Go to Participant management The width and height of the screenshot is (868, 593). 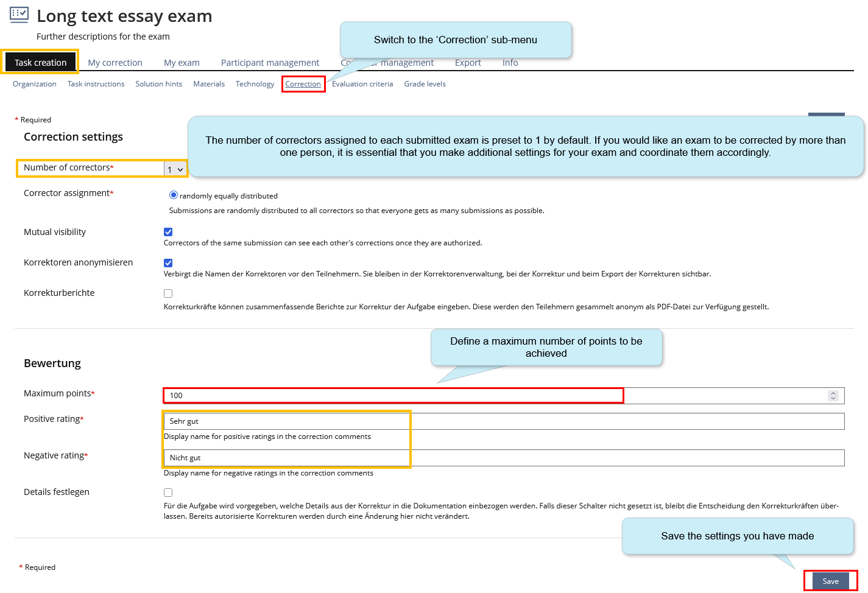coord(270,62)
